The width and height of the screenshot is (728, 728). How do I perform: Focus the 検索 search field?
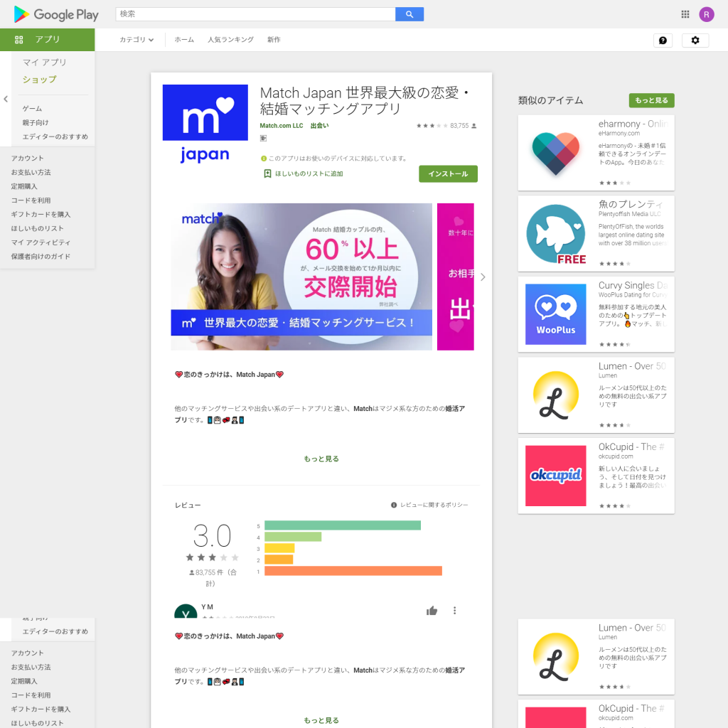point(255,14)
